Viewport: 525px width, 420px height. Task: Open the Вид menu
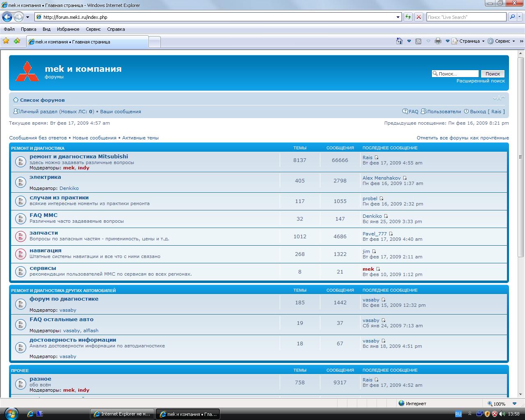[x=46, y=29]
